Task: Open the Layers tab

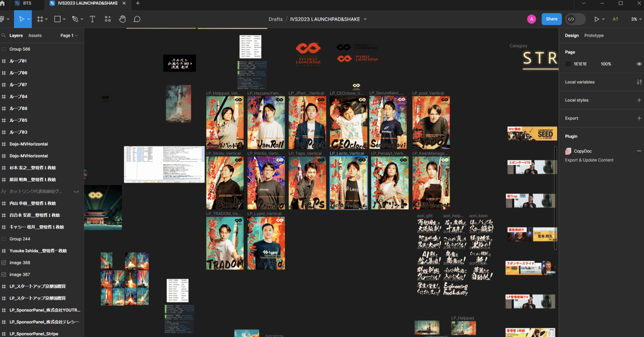Action: pyautogui.click(x=16, y=35)
